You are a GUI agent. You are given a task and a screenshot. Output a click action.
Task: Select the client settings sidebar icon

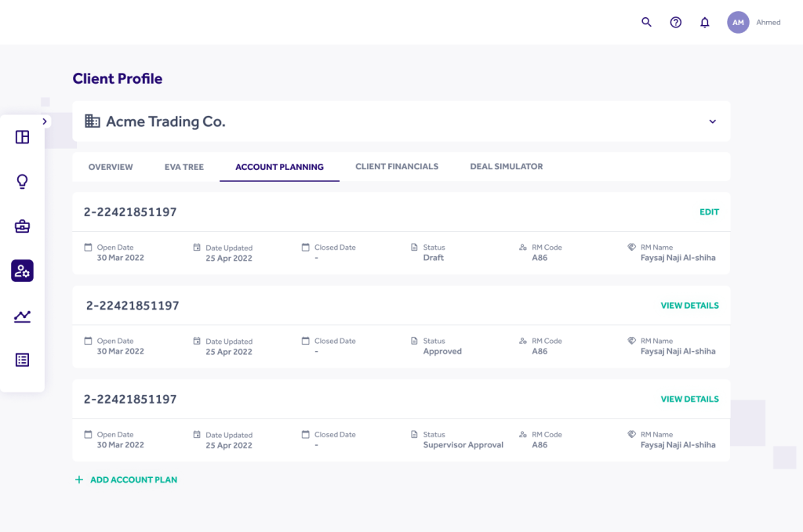coord(22,271)
